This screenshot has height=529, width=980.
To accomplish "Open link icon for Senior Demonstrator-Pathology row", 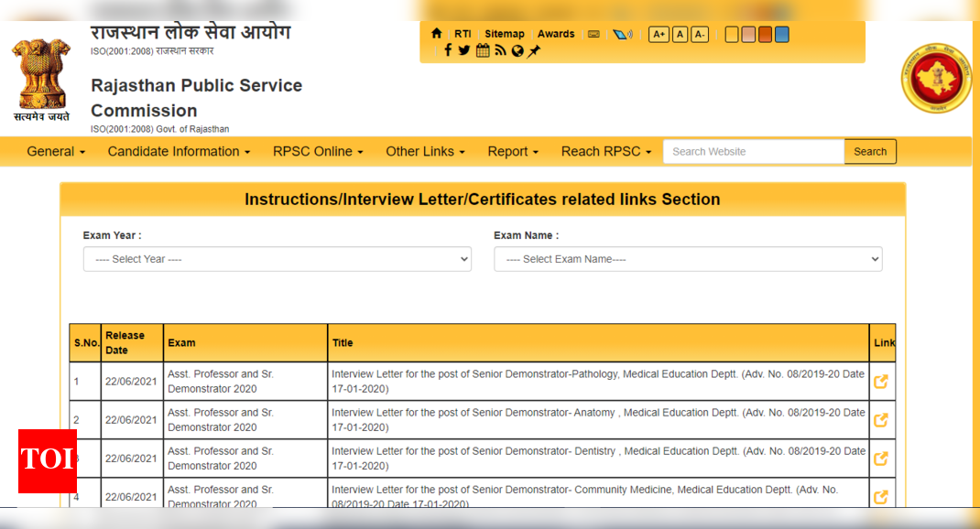I will [x=880, y=382].
